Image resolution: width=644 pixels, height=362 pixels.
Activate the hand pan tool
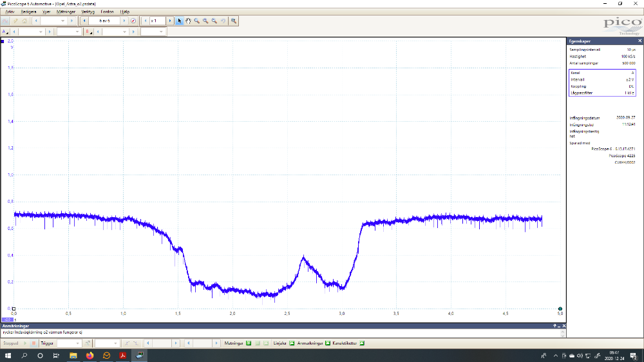(x=188, y=21)
